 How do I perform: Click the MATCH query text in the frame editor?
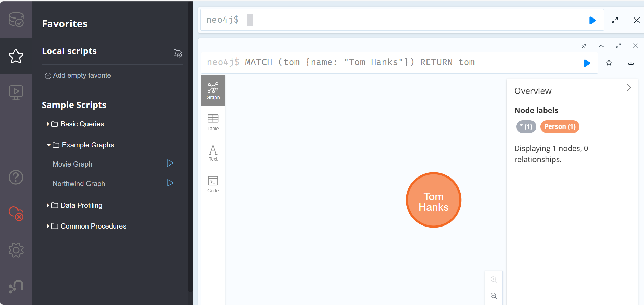(x=360, y=62)
